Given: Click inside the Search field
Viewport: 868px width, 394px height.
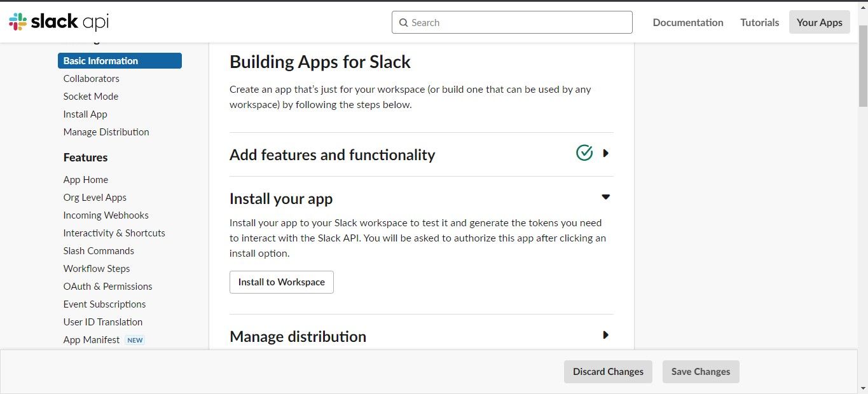Looking at the screenshot, I should pyautogui.click(x=512, y=22).
